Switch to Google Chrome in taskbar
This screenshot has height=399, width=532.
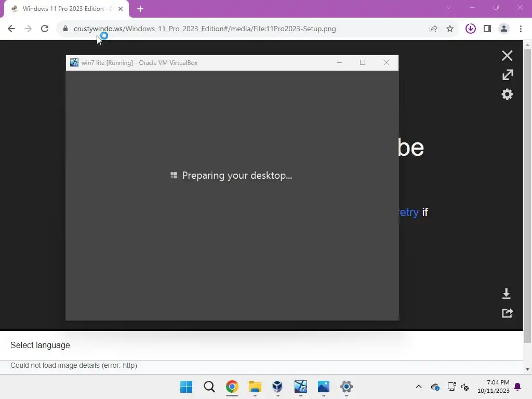pyautogui.click(x=232, y=387)
